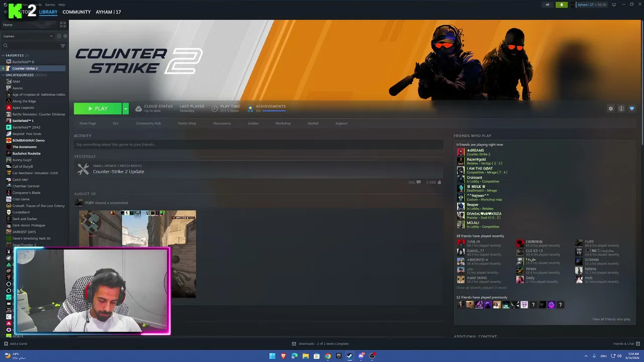Click the Cloud Status icon
Image resolution: width=644 pixels, height=362 pixels.
coord(138,109)
